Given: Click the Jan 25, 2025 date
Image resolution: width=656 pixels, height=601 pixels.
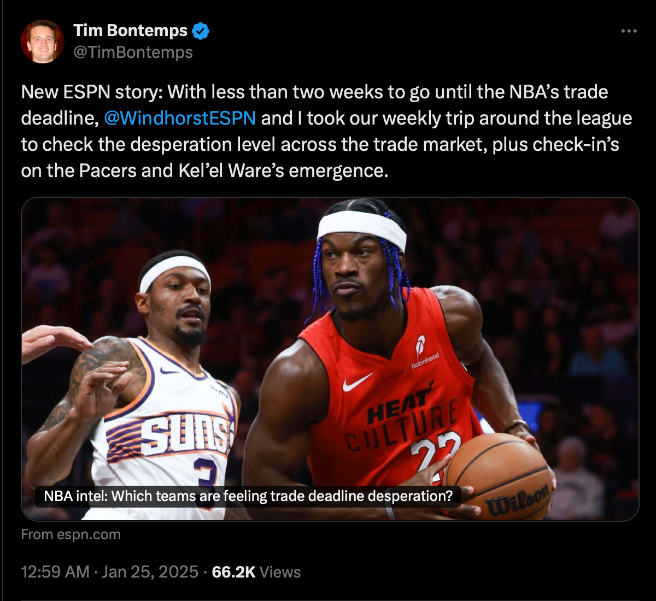Looking at the screenshot, I should point(150,572).
